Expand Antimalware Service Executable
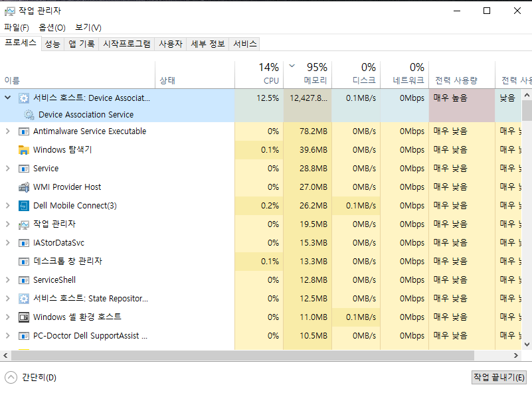532x393 pixels. click(8, 131)
